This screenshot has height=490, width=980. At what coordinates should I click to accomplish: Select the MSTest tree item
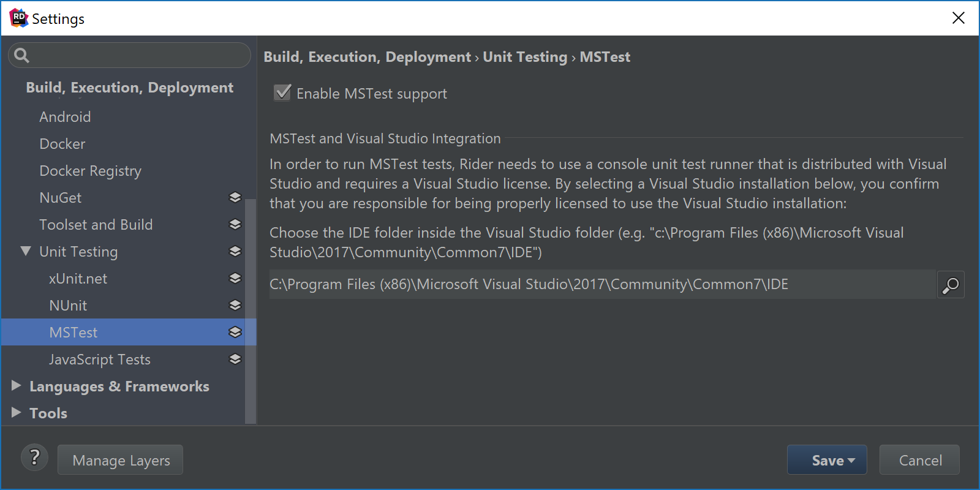pos(129,332)
